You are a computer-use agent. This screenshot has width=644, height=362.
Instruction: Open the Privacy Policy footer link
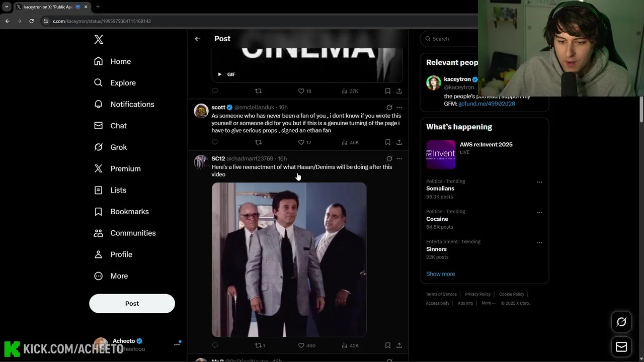477,294
